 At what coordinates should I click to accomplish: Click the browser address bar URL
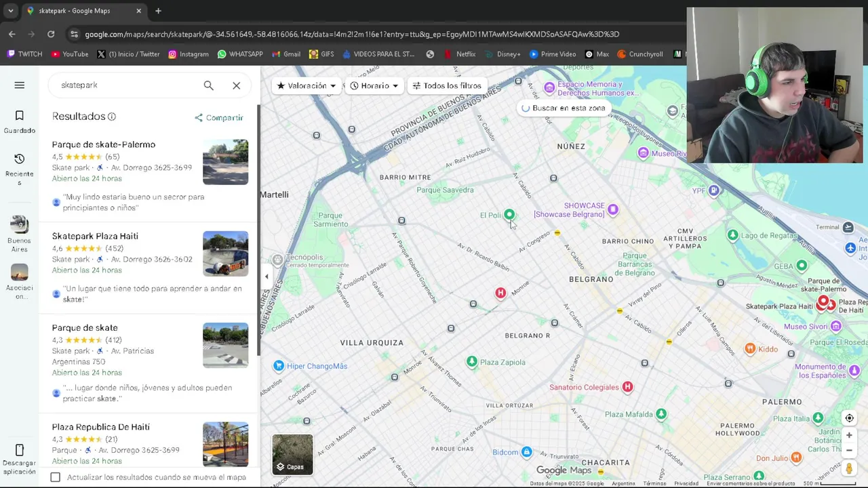(352, 34)
